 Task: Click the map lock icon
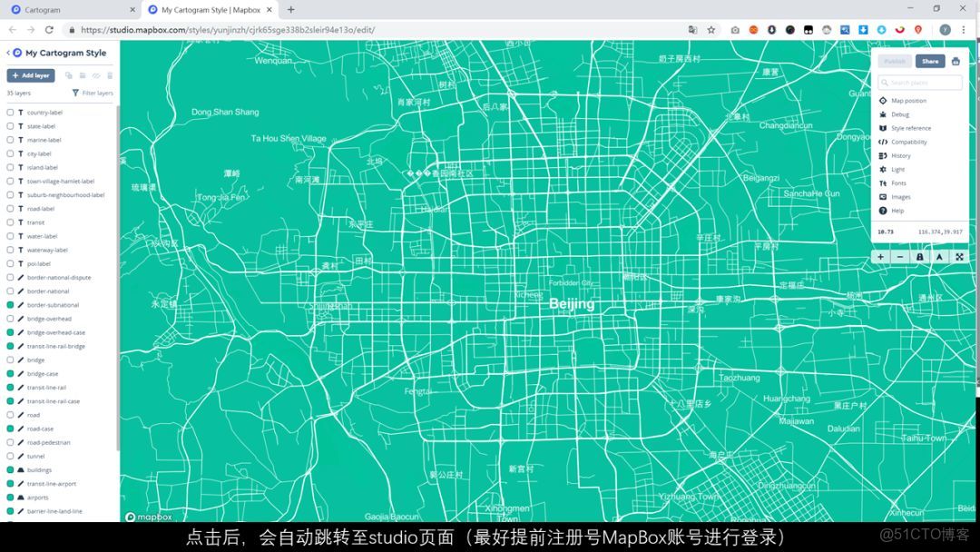point(920,257)
